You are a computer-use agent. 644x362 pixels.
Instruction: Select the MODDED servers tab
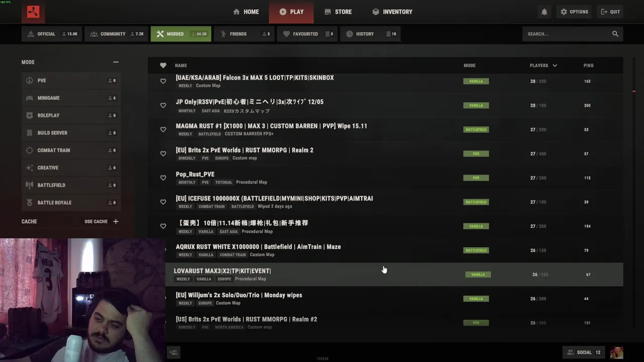pyautogui.click(x=181, y=34)
